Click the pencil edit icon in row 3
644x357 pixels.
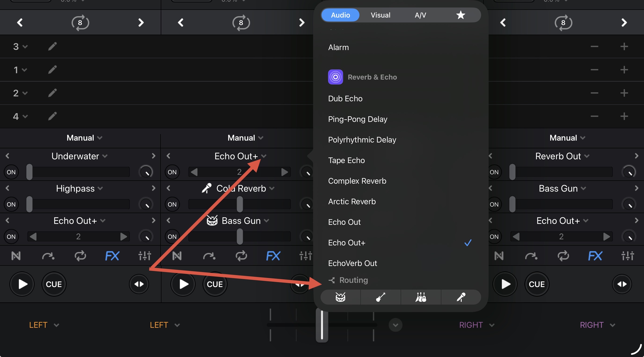[x=52, y=47]
